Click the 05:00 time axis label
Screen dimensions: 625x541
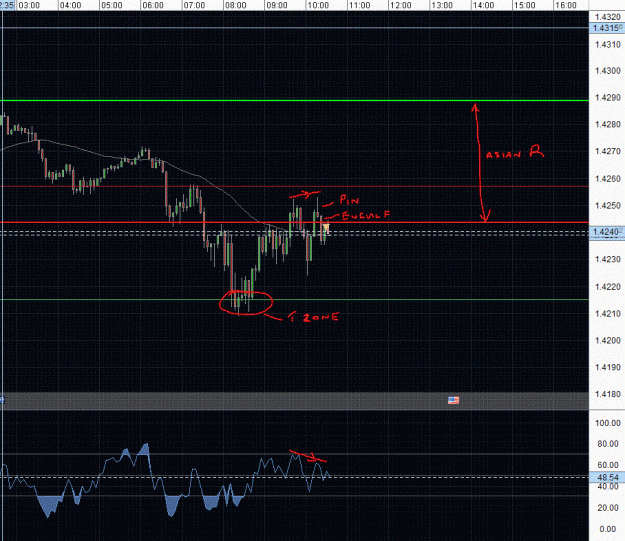pos(112,5)
